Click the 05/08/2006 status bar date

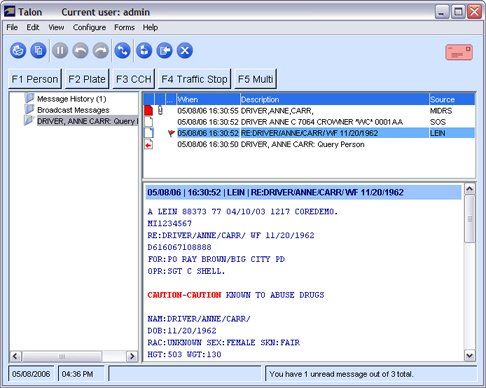31,374
